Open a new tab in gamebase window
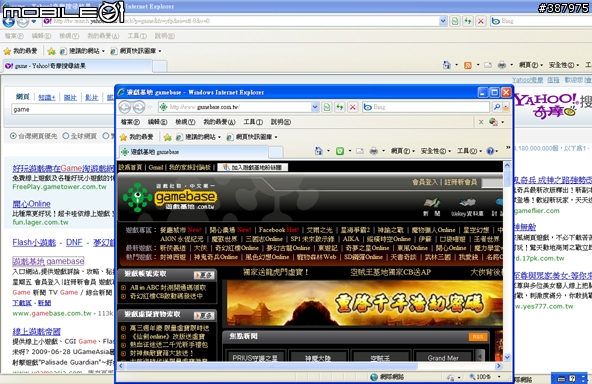The height and width of the screenshot is (384, 592). click(276, 152)
